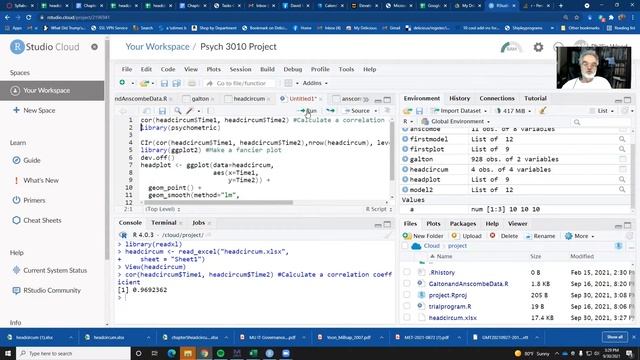Screen dimensions: 640x360
Task: Switch to the History tab
Action: click(460, 98)
